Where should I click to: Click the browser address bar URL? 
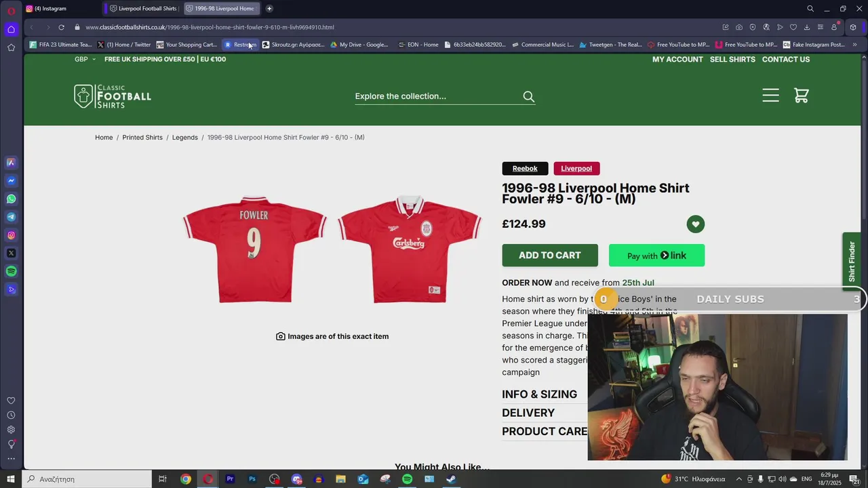[x=210, y=27]
